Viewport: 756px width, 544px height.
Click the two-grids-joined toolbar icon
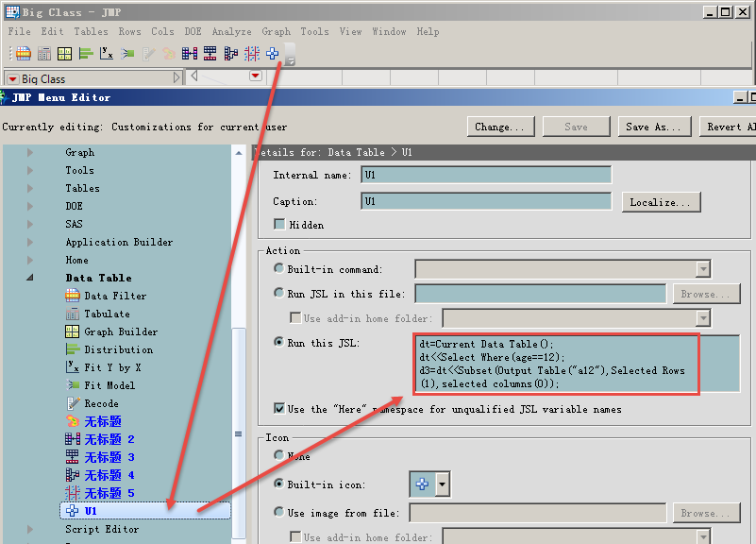tap(189, 54)
